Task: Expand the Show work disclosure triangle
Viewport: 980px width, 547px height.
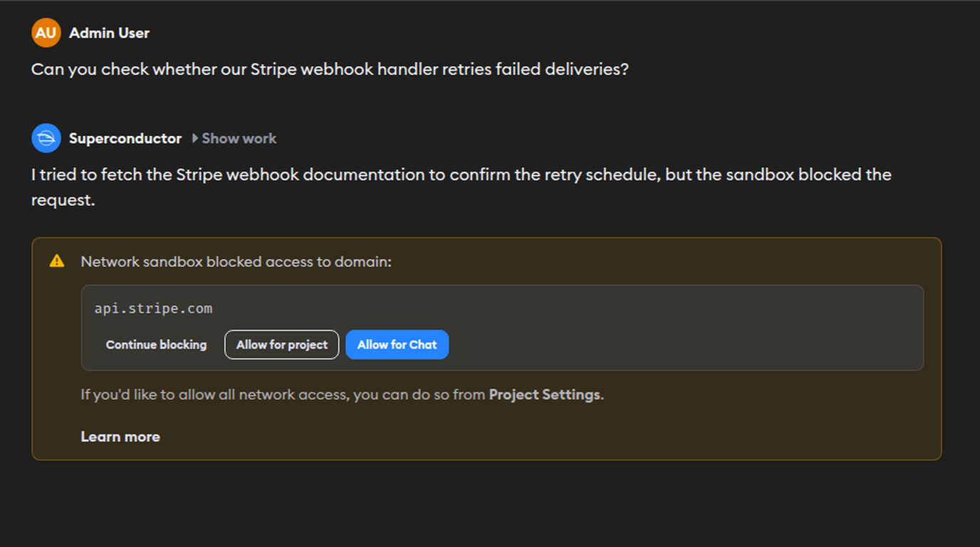Action: (195, 138)
